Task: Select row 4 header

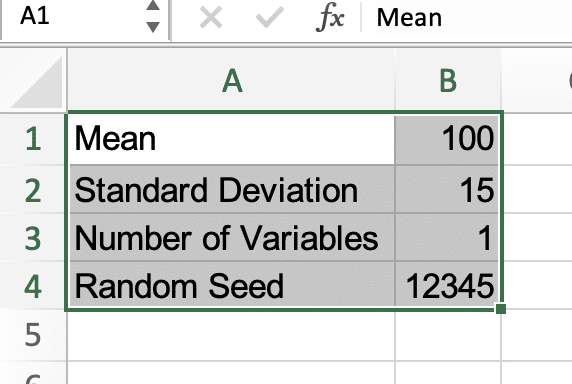Action: (x=33, y=286)
